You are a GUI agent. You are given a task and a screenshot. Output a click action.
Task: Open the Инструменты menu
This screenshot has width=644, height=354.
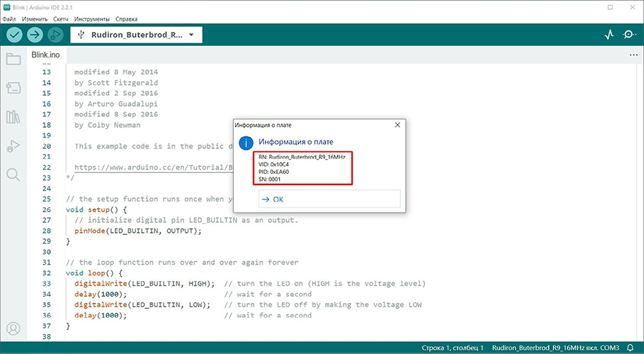point(92,19)
